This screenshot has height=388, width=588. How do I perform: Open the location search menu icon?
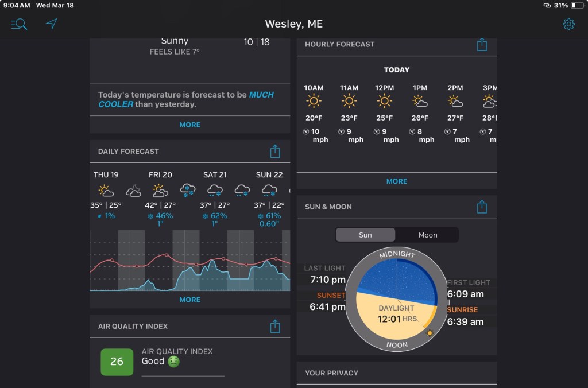19,24
